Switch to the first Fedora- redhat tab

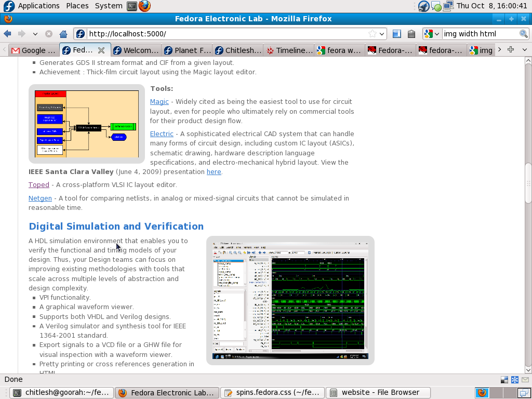tap(391, 50)
